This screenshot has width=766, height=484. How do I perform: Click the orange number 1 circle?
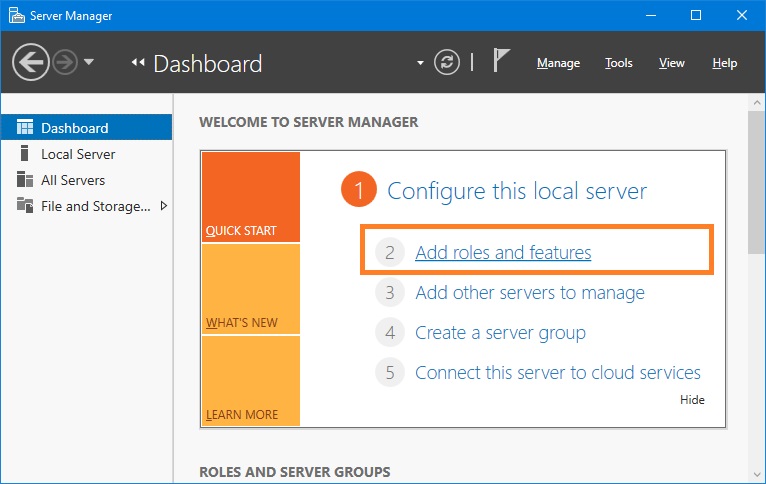[359, 189]
